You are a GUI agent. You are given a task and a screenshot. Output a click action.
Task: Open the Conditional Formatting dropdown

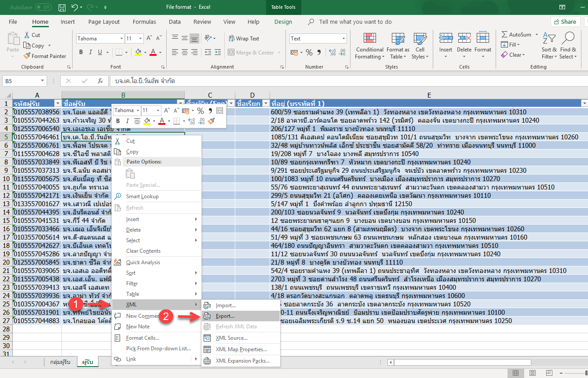(x=370, y=46)
